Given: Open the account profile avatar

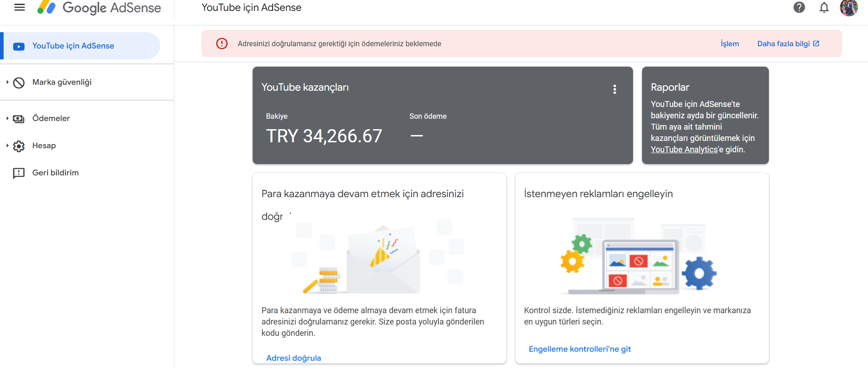Looking at the screenshot, I should tap(849, 8).
